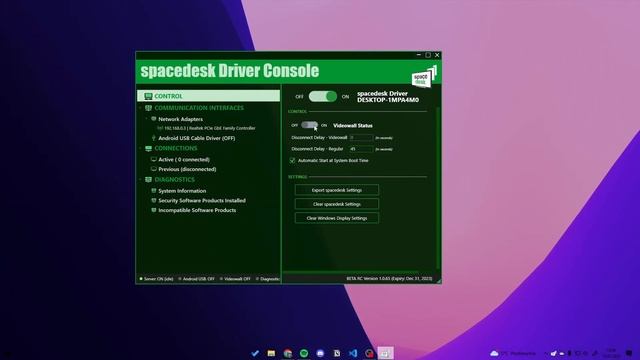Minimize the spacedesk Driver Console window

click(x=419, y=55)
